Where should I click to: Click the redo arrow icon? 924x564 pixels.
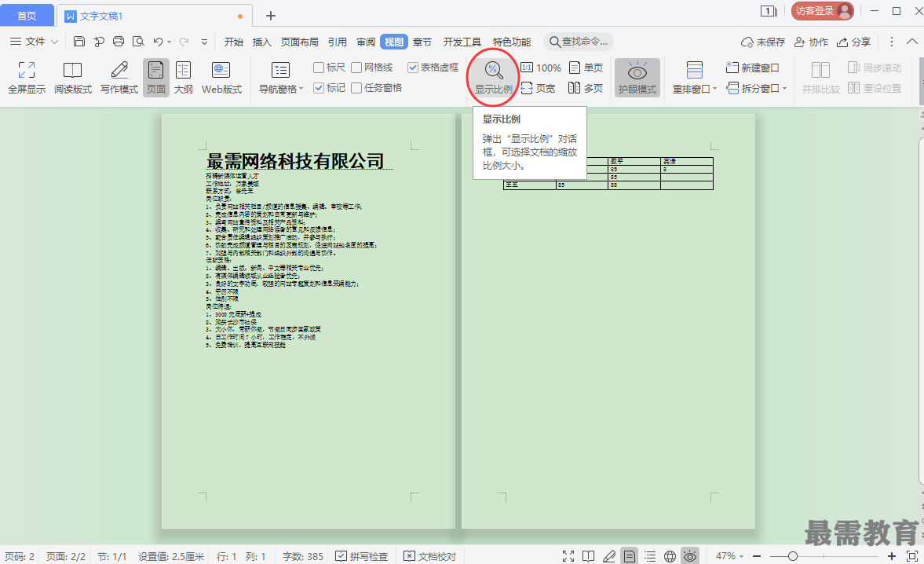[x=184, y=42]
